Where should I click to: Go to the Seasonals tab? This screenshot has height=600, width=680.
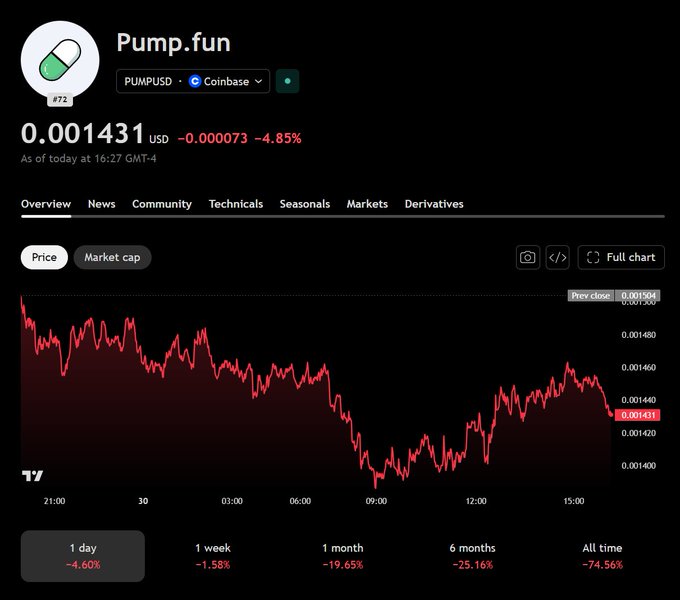coord(305,204)
